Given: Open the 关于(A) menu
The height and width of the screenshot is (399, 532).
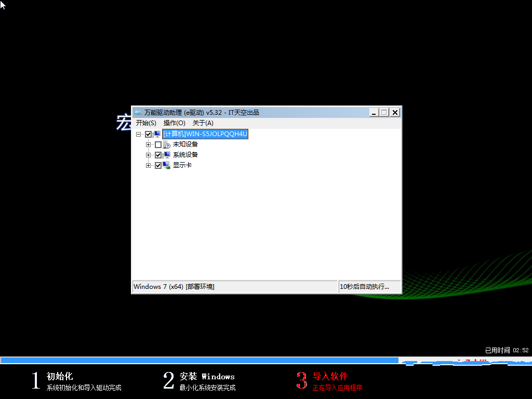Looking at the screenshot, I should click(x=203, y=123).
